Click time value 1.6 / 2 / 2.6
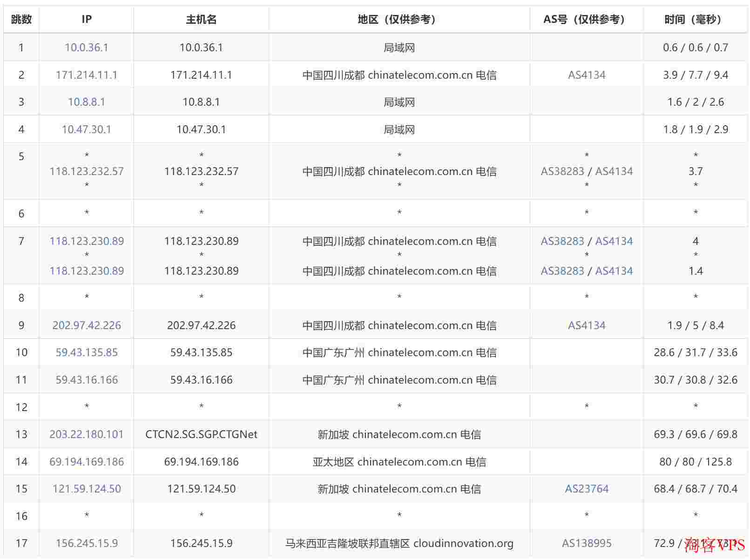Viewport: 750px width, 560px height. click(x=696, y=102)
